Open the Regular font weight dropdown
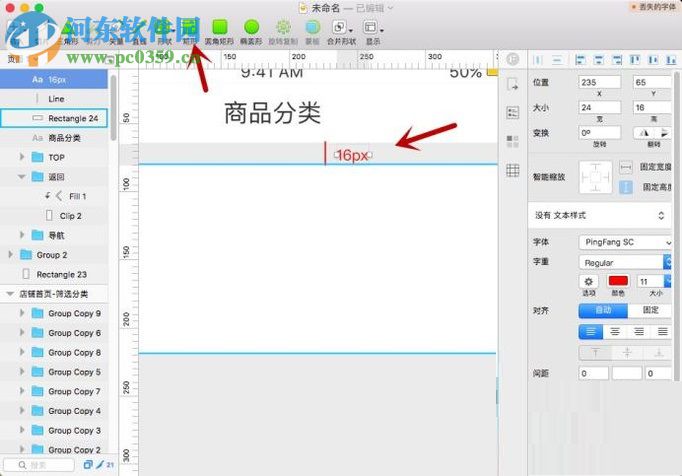The height and width of the screenshot is (476, 682). (x=625, y=262)
